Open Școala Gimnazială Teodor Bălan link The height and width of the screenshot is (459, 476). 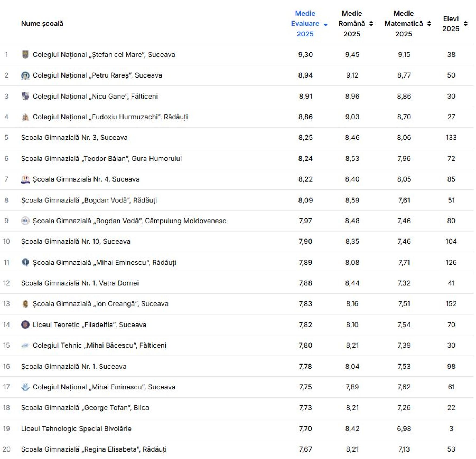click(x=102, y=159)
